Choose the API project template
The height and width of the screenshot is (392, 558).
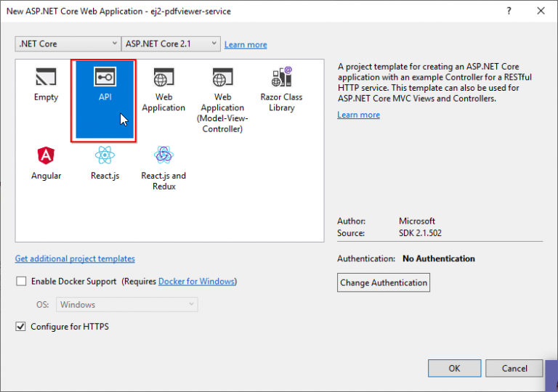105,78
